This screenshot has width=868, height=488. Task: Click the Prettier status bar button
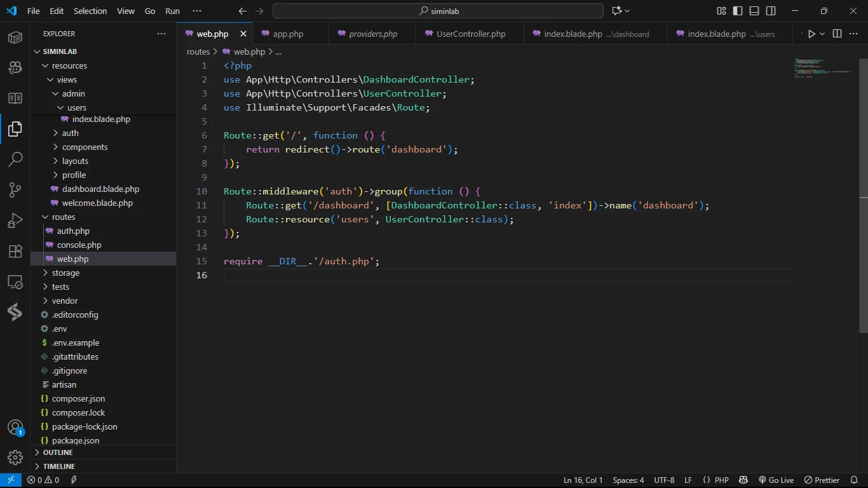click(x=822, y=480)
